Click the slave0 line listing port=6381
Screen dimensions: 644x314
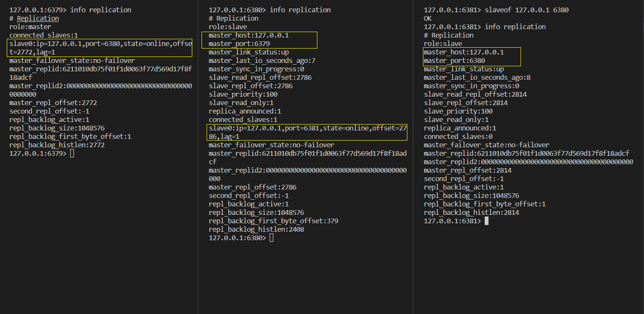[308, 132]
